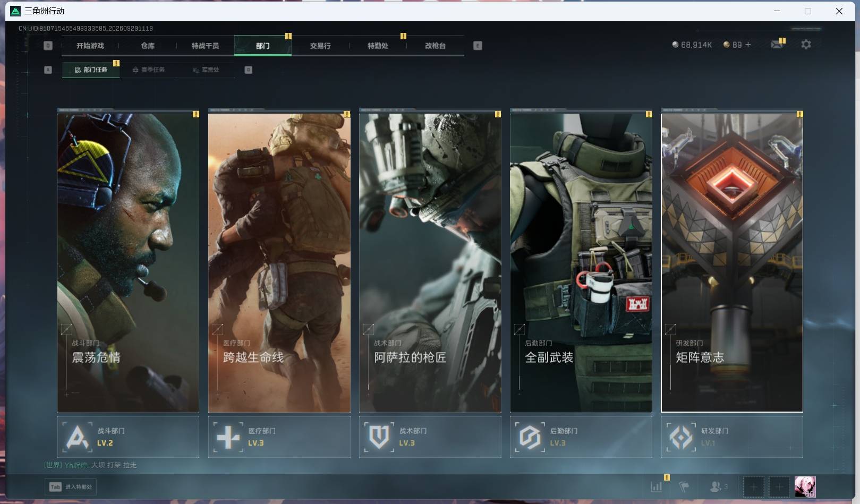Click the flag icon in bottom bar
860x504 pixels.
point(684,486)
